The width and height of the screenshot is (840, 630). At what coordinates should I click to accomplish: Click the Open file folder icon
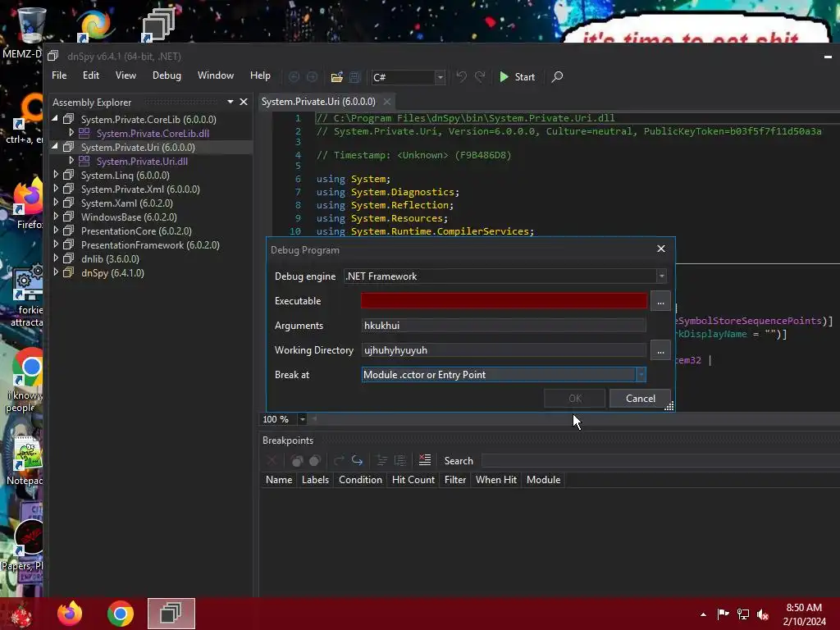(336, 77)
